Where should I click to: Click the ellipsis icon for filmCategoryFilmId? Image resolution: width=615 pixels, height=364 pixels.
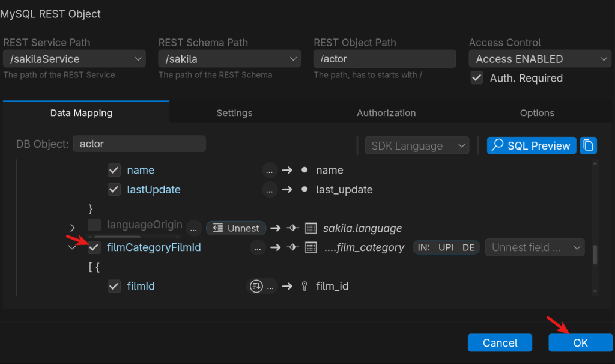[258, 247]
